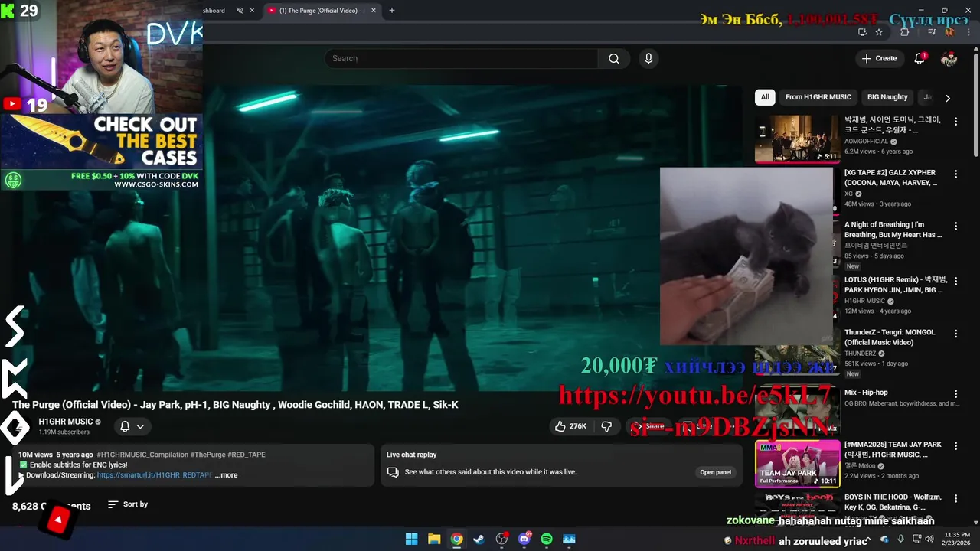Image resolution: width=980 pixels, height=551 pixels.
Task: Open Chrome extensions puzzle icon
Action: click(905, 32)
